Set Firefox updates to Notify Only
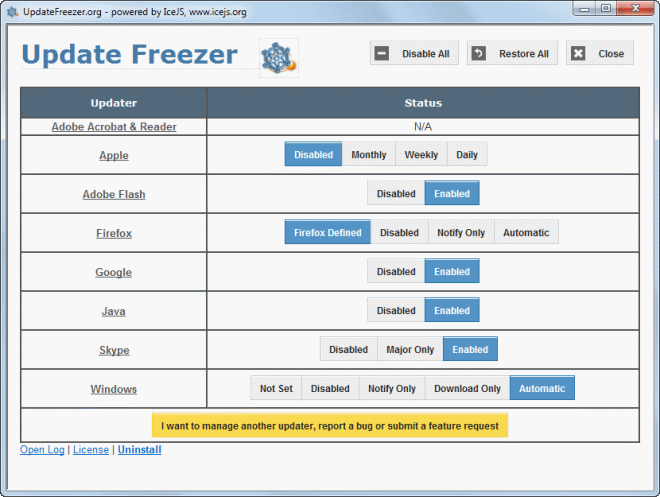Viewport: 660px width, 497px height. pos(461,232)
